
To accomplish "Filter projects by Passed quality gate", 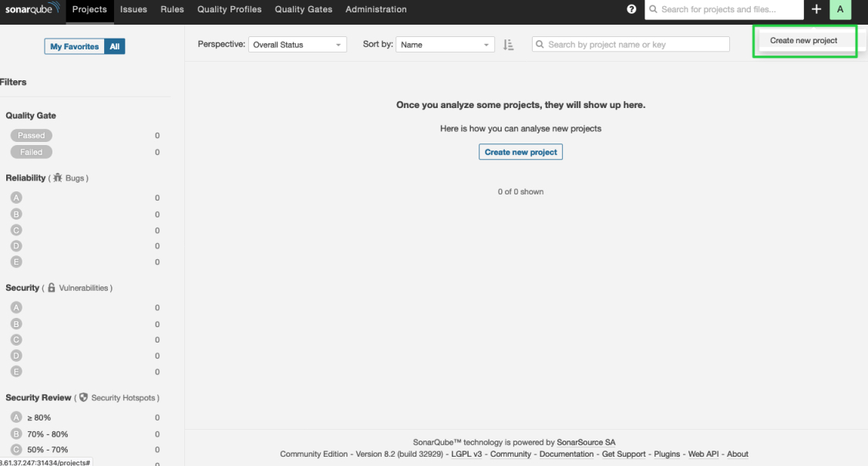I will (31, 135).
